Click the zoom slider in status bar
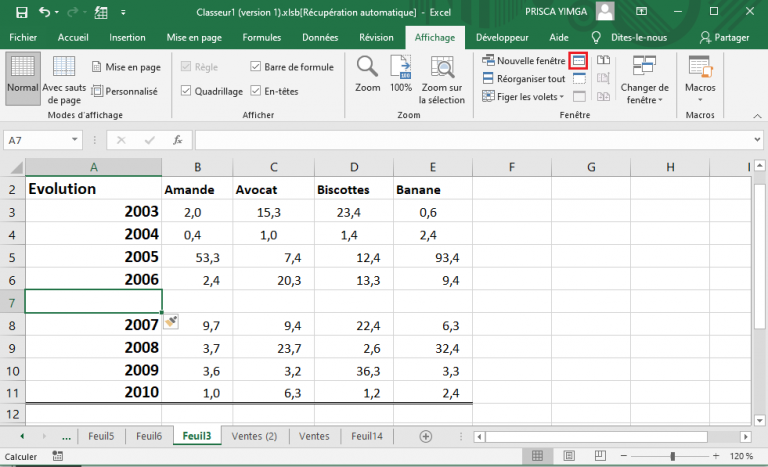This screenshot has height=467, width=768. (672, 456)
